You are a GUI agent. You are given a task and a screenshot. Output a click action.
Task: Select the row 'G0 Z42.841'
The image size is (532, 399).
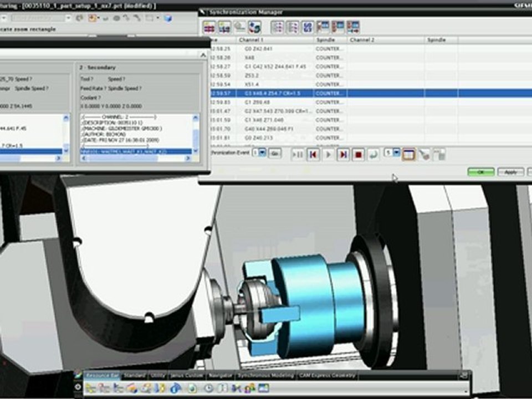tap(371, 49)
